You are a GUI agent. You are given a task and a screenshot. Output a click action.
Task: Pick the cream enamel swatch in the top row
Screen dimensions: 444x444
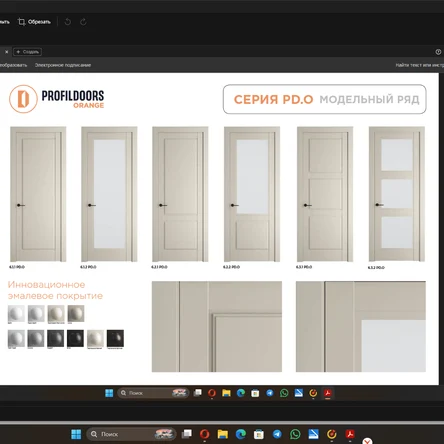[x=56, y=314]
